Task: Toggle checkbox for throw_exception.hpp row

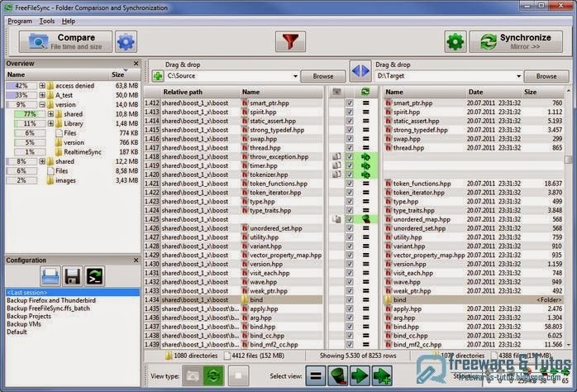Action: [350, 157]
